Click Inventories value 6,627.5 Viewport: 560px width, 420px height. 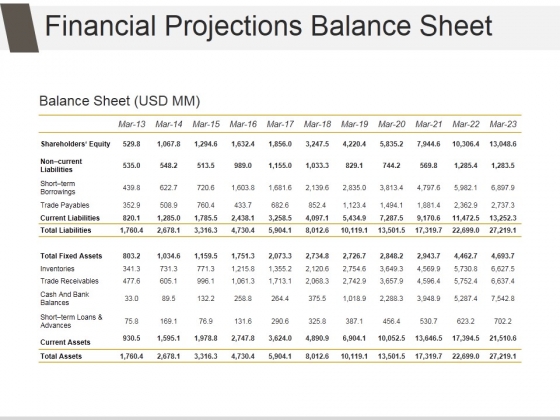tap(503, 269)
